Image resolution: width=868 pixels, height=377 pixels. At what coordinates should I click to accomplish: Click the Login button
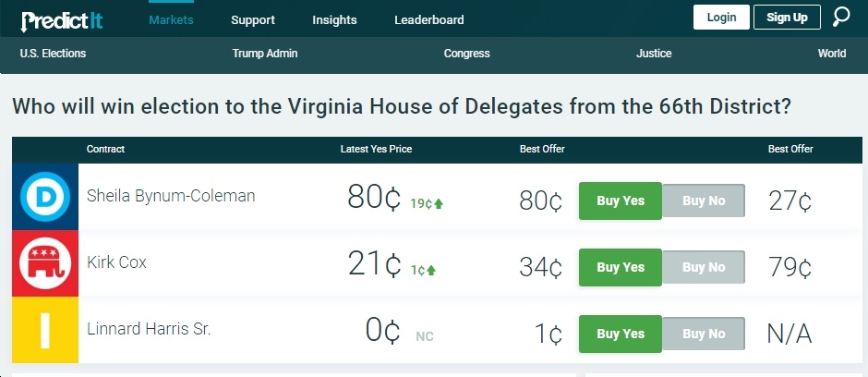pyautogui.click(x=721, y=18)
